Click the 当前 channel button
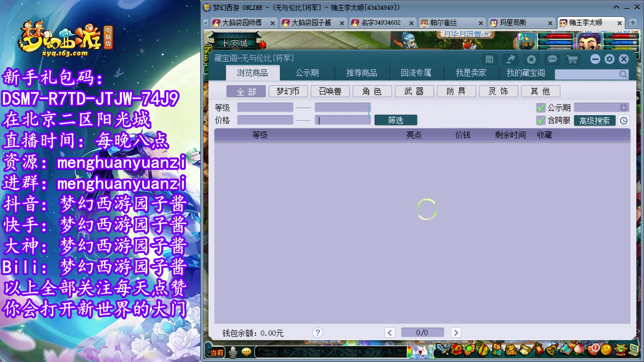The height and width of the screenshot is (362, 644). (217, 352)
